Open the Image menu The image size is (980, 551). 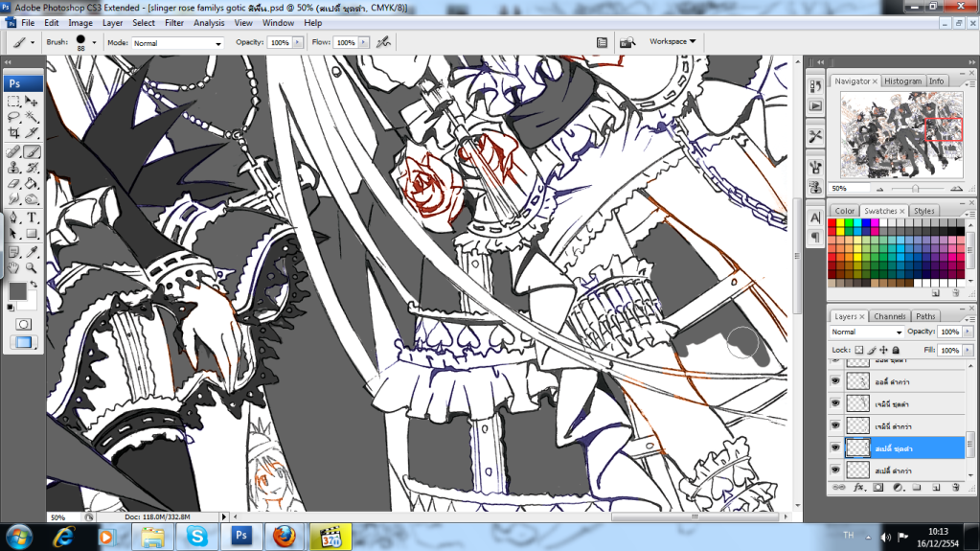coord(80,22)
